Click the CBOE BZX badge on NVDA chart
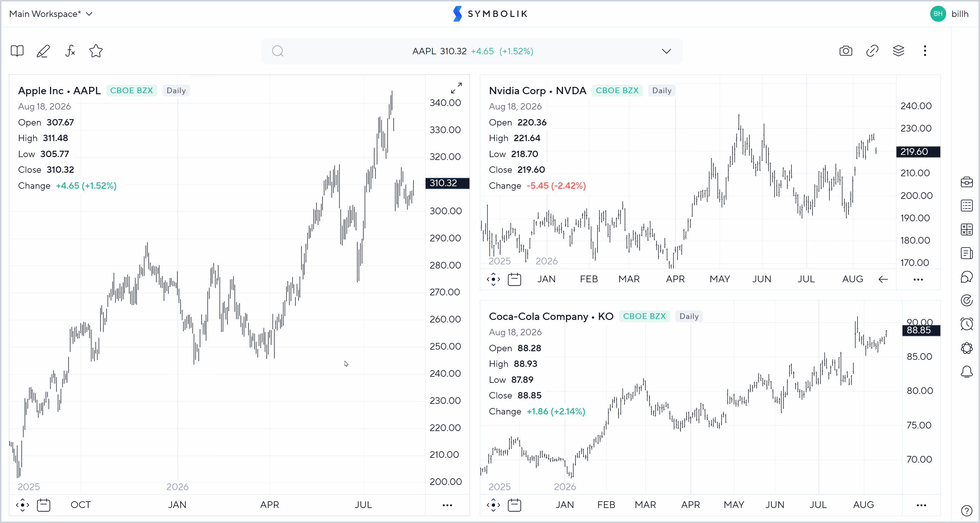 pyautogui.click(x=617, y=91)
